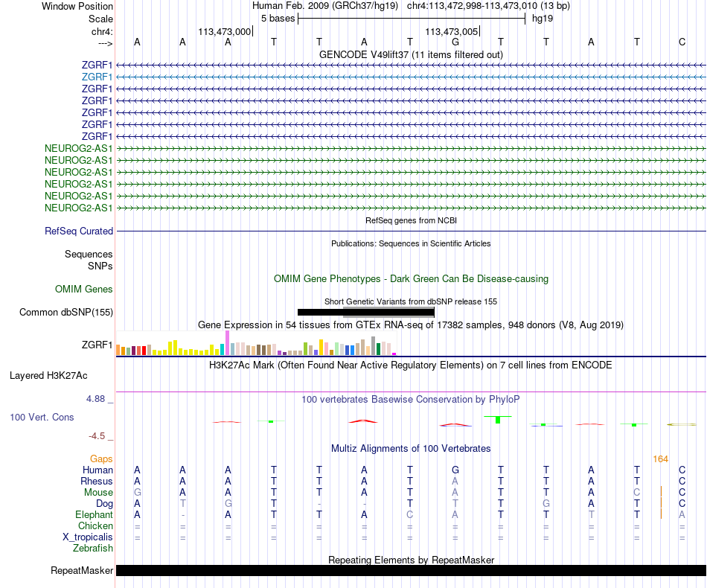This screenshot has height=588, width=707.
Task: Click the orange 164 gap count
Action: tap(660, 459)
